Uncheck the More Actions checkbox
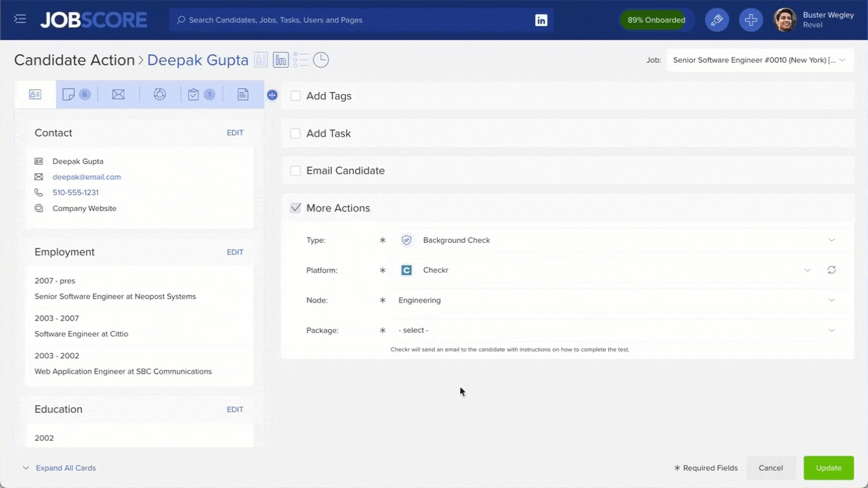This screenshot has width=868, height=488. coord(295,208)
